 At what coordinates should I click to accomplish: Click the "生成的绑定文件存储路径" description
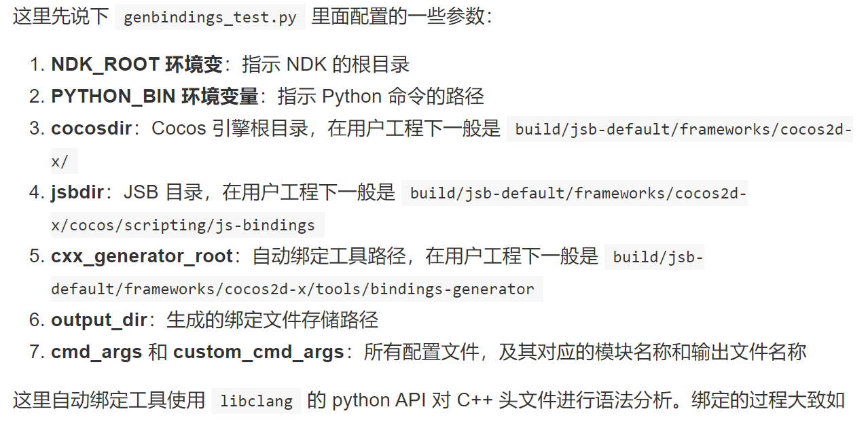pos(272,320)
